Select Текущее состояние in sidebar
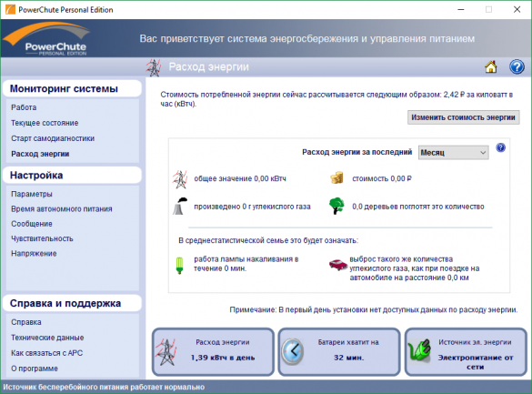 pos(45,123)
